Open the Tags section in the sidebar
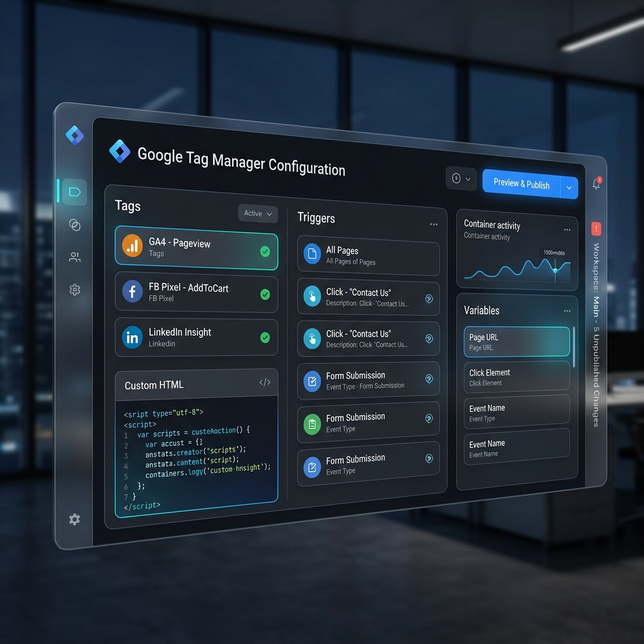The width and height of the screenshot is (644, 644). [x=75, y=192]
